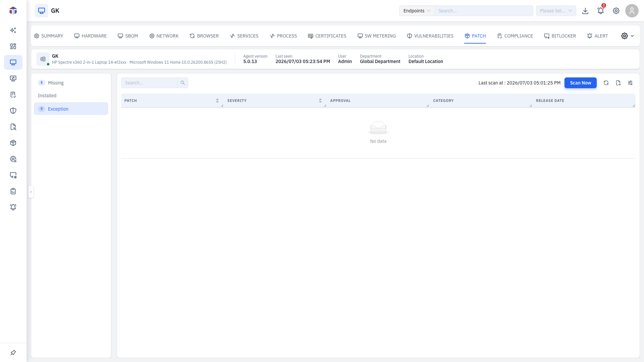
Task: Open the column filter sliders icon
Action: click(630, 83)
